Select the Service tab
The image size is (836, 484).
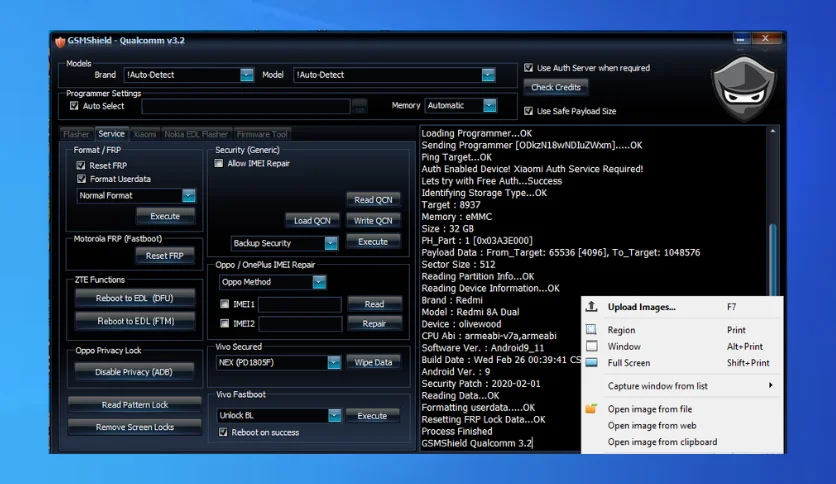(111, 133)
